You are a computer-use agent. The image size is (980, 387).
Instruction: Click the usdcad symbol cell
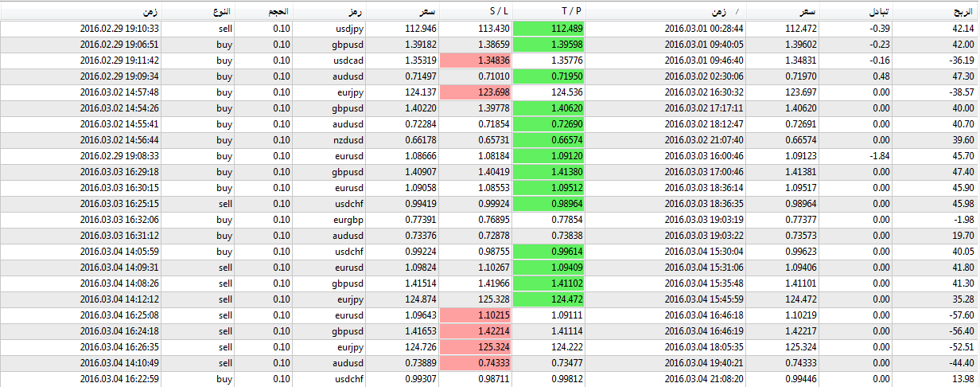point(350,60)
